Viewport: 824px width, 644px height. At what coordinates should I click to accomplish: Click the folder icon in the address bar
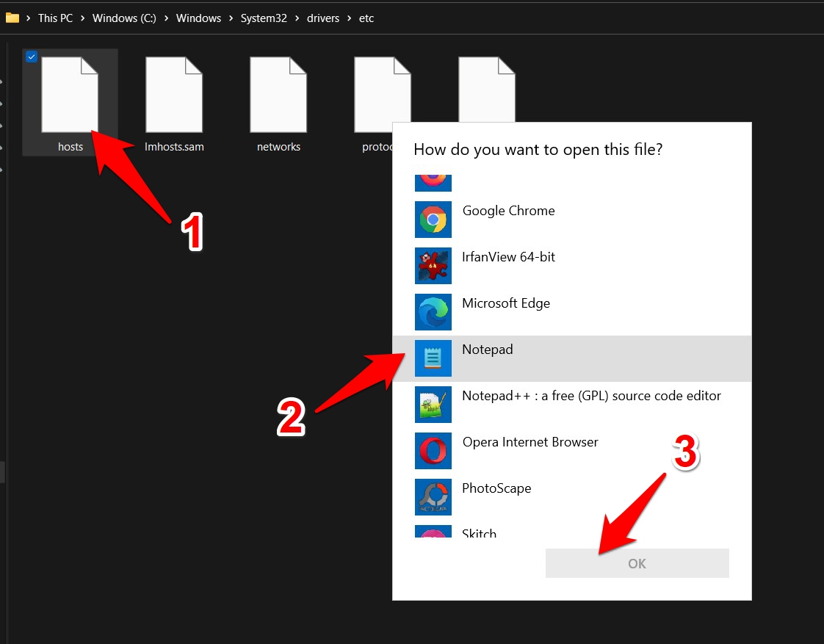13,18
